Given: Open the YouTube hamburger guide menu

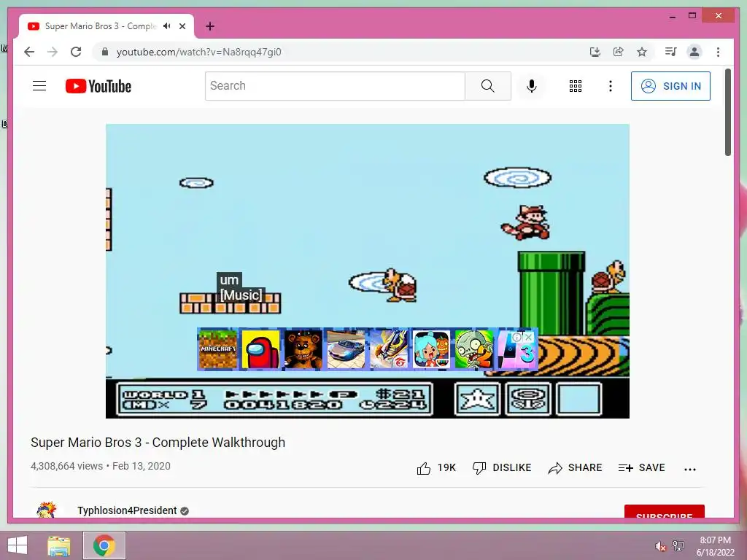Looking at the screenshot, I should coord(39,86).
